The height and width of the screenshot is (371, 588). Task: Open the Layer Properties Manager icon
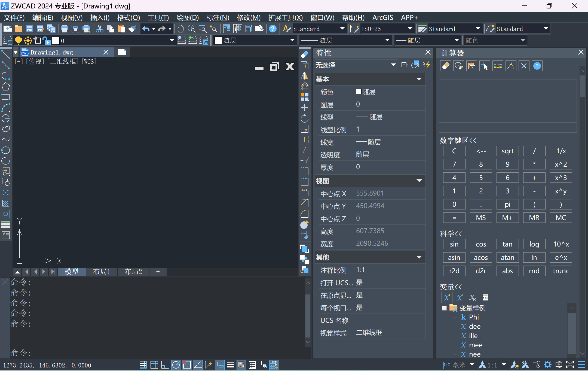(x=7, y=41)
